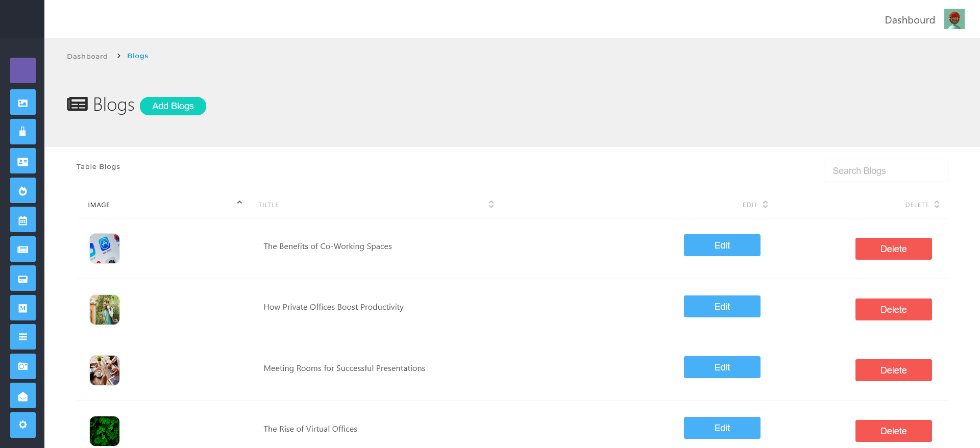Viewport: 980px width, 448px height.
Task: Click the purple square in sidebar
Action: tap(23, 70)
